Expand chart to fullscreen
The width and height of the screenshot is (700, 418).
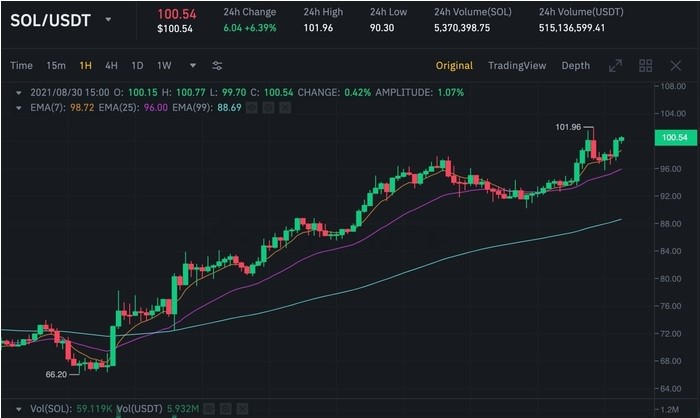click(615, 66)
